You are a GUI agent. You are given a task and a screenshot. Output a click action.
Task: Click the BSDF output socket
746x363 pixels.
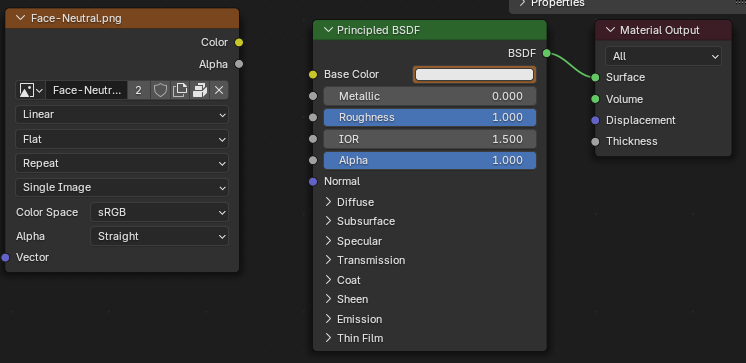(547, 53)
